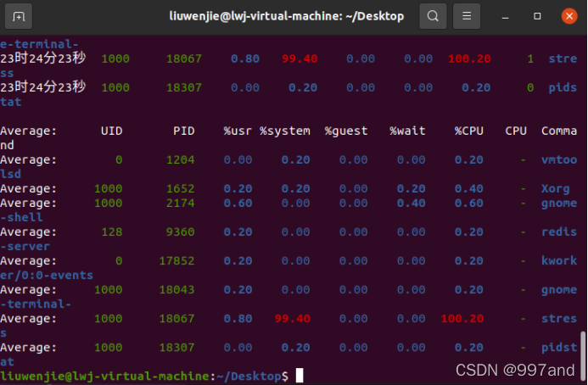This screenshot has width=588, height=385.
Task: Click 0.60 %usr value in gnome-shell row
Action: [238, 203]
